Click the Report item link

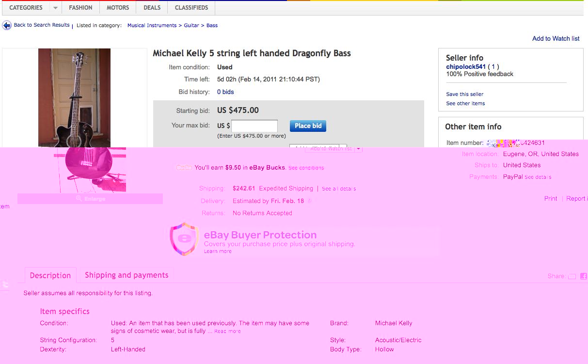577,198
